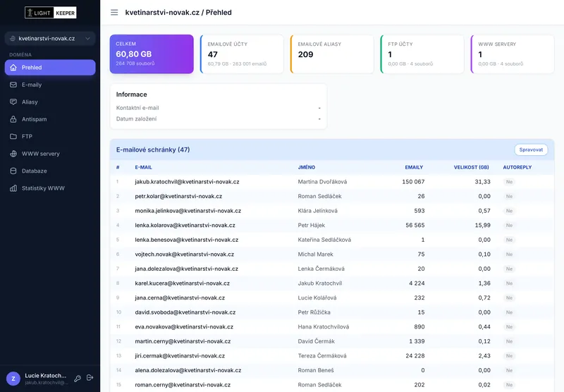Select alena.dolezalova@kvetinarstvi-novak.cz email
Viewport: 564px width, 392px height.
[188, 370]
